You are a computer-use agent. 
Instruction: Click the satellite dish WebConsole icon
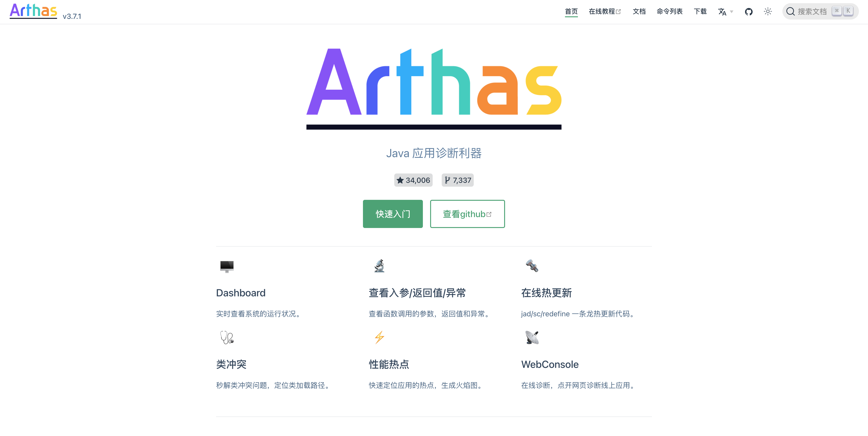point(532,337)
